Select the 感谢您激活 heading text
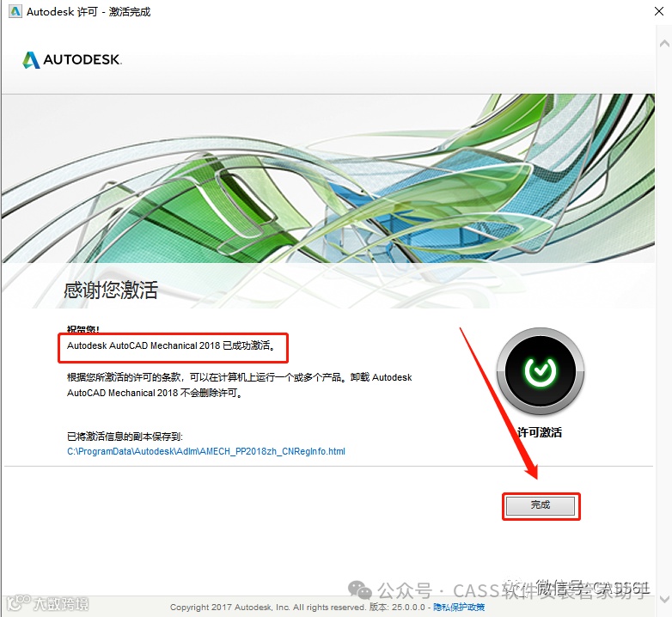Viewport: 672px width, 617px height. click(x=111, y=290)
